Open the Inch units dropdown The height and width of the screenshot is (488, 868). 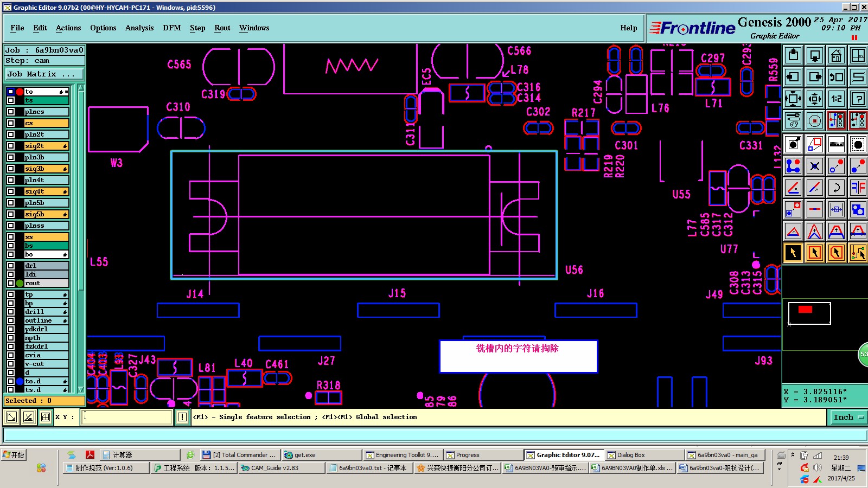coord(848,417)
